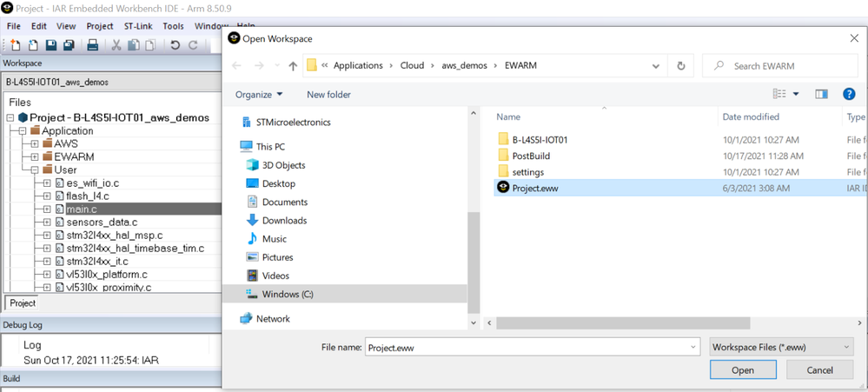The height and width of the screenshot is (392, 868).
Task: Expand the sensors_data.c file node
Action: click(x=47, y=223)
